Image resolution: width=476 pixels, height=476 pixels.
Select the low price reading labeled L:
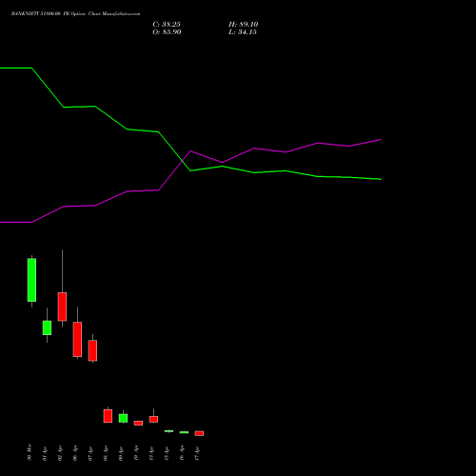point(243,32)
